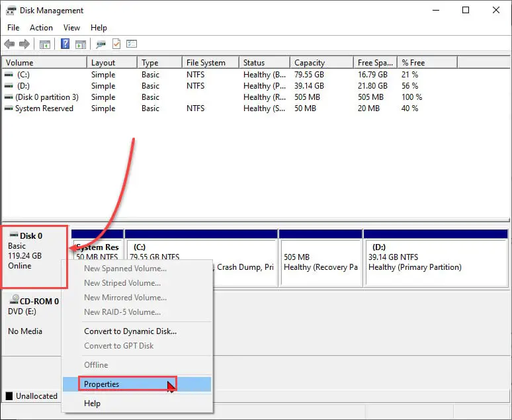Select the 505 MB Recovery partition block

(x=320, y=261)
